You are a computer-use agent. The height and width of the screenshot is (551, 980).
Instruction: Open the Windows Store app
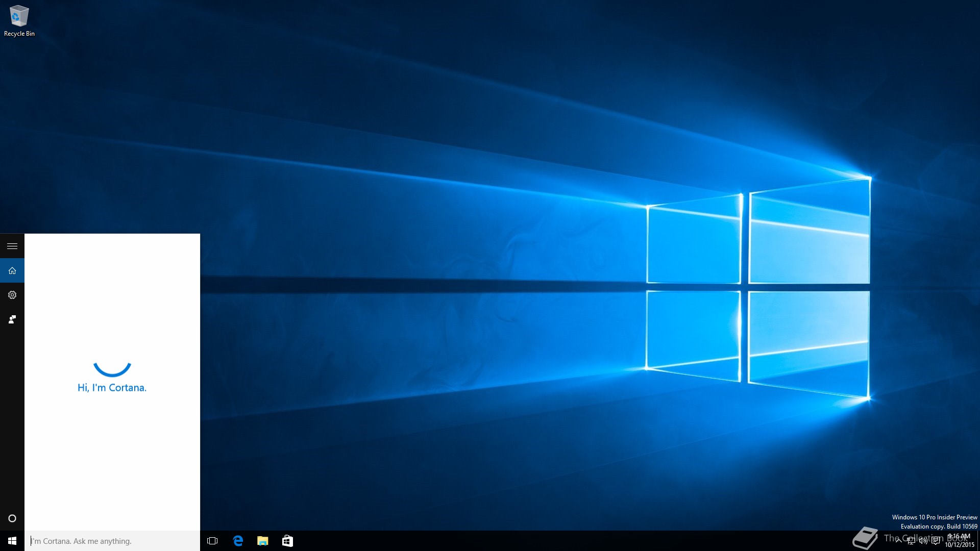[x=287, y=541]
